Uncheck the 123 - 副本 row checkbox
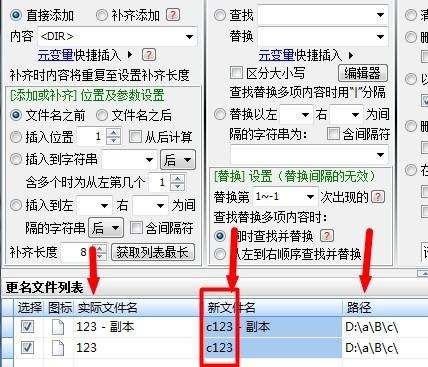This screenshot has width=428, height=367. (27, 327)
